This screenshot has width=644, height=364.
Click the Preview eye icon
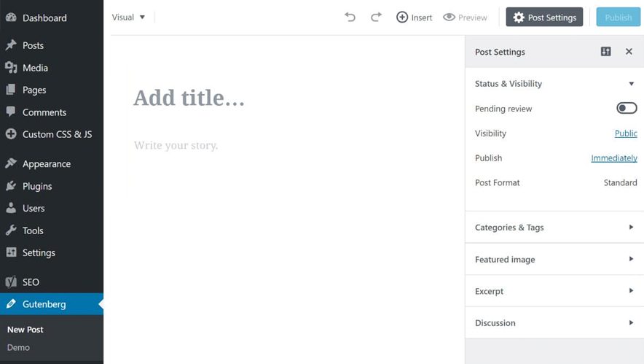pos(449,18)
